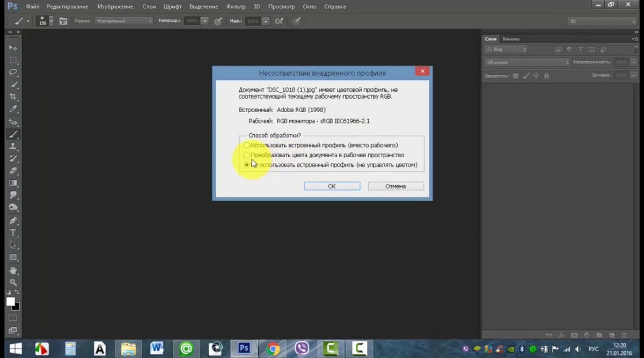The image size is (644, 358).
Task: Open the tool preset picker arrow
Action: pyautogui.click(x=28, y=21)
